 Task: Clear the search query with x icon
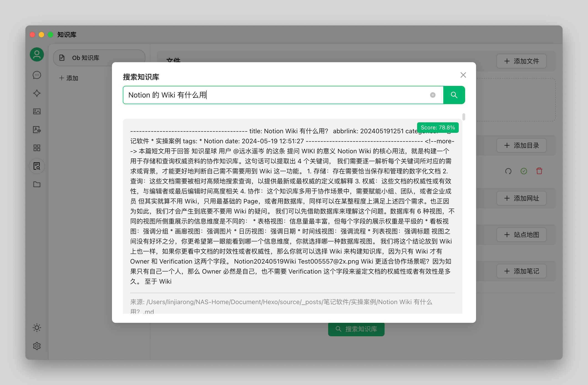pos(433,95)
